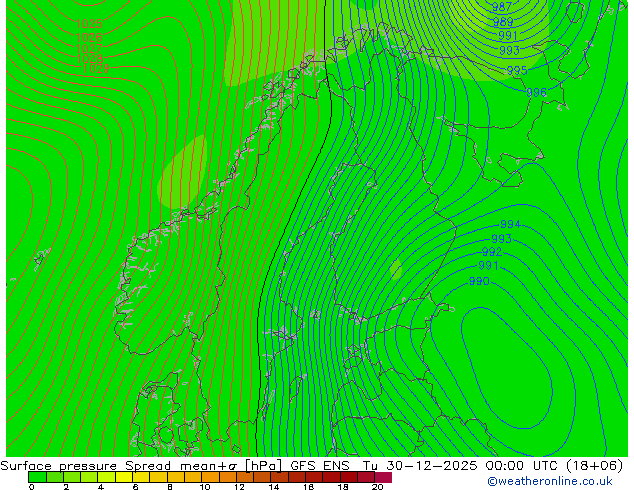The height and width of the screenshot is (490, 634).
Task: Click the red 1026 isobar label
Action: click(x=89, y=38)
